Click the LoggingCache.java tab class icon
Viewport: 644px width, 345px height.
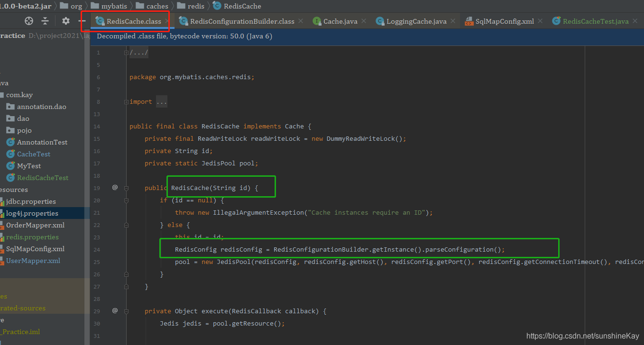click(x=380, y=21)
